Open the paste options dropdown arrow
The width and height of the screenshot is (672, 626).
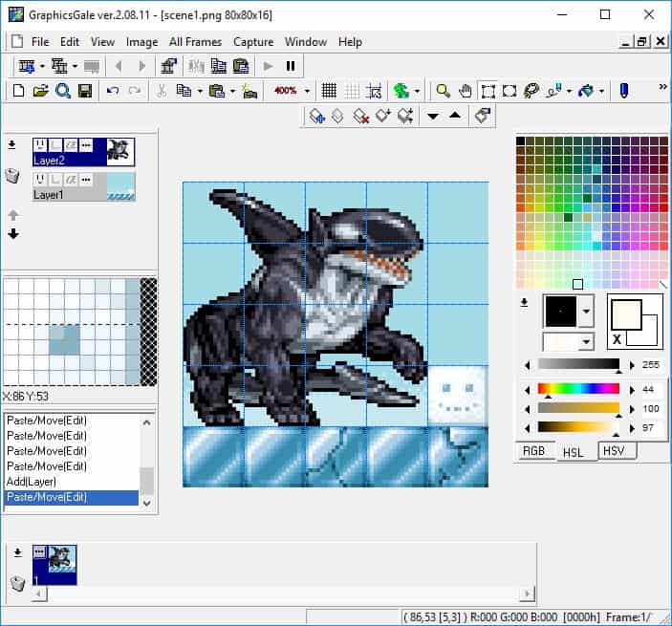point(232,91)
